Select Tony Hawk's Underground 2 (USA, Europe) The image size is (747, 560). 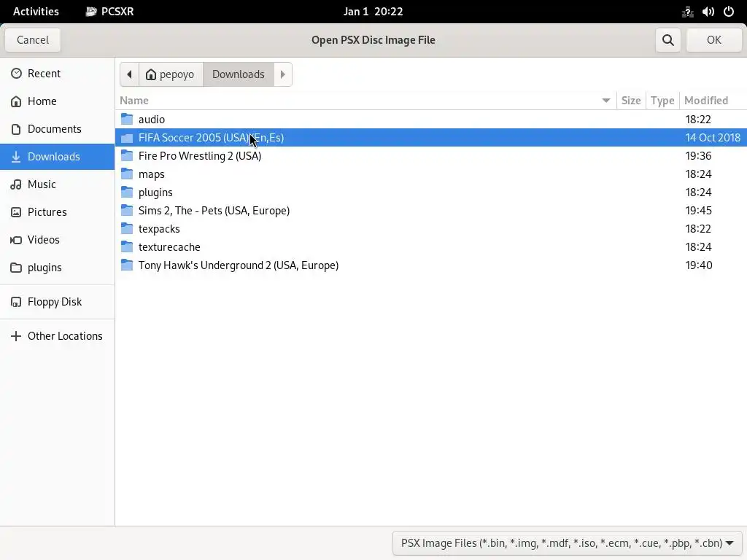[239, 265]
